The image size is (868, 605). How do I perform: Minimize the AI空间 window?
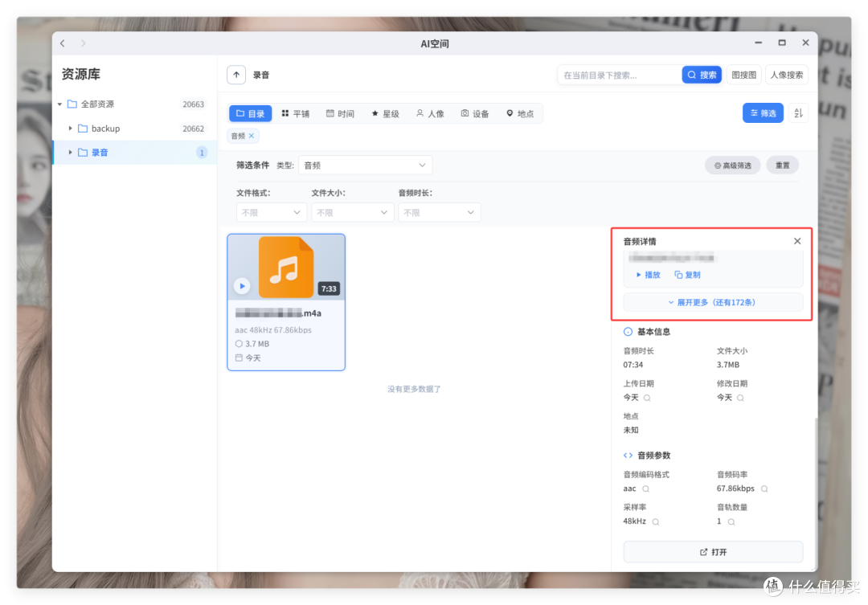[x=759, y=43]
